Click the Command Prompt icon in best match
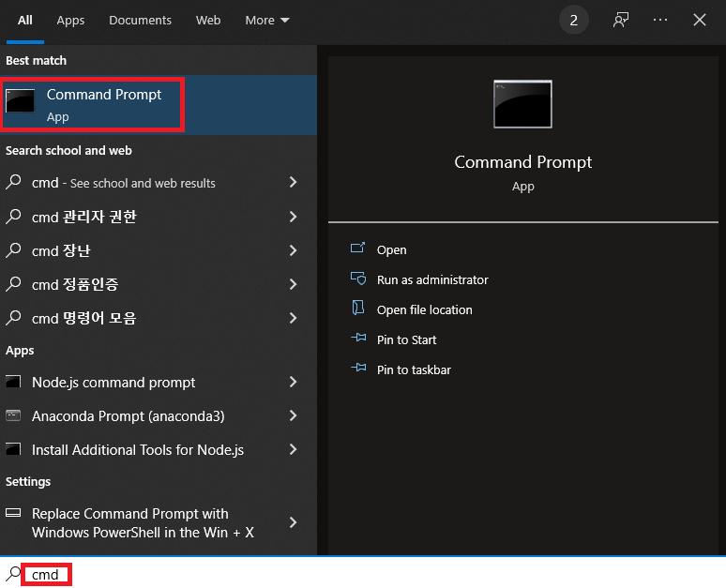 click(20, 101)
